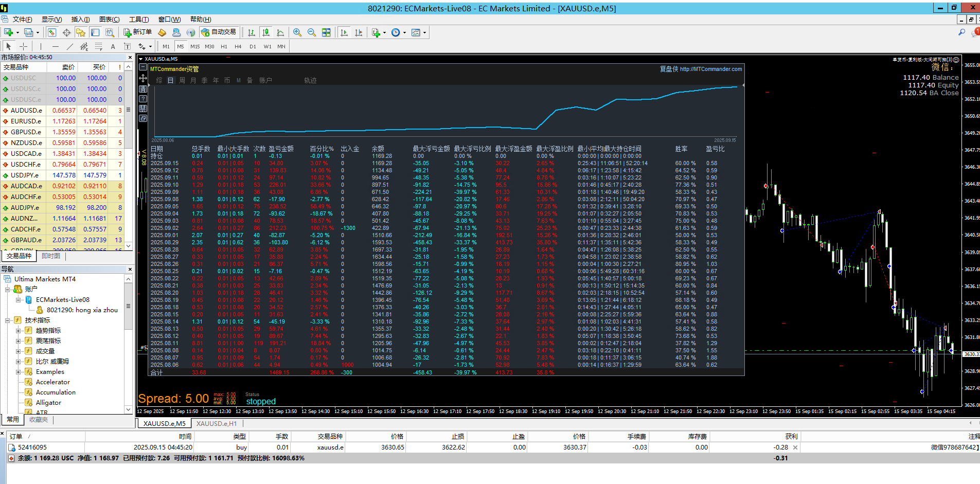Select the 账户 account view in MTCommander
980x484 pixels.
click(x=265, y=80)
